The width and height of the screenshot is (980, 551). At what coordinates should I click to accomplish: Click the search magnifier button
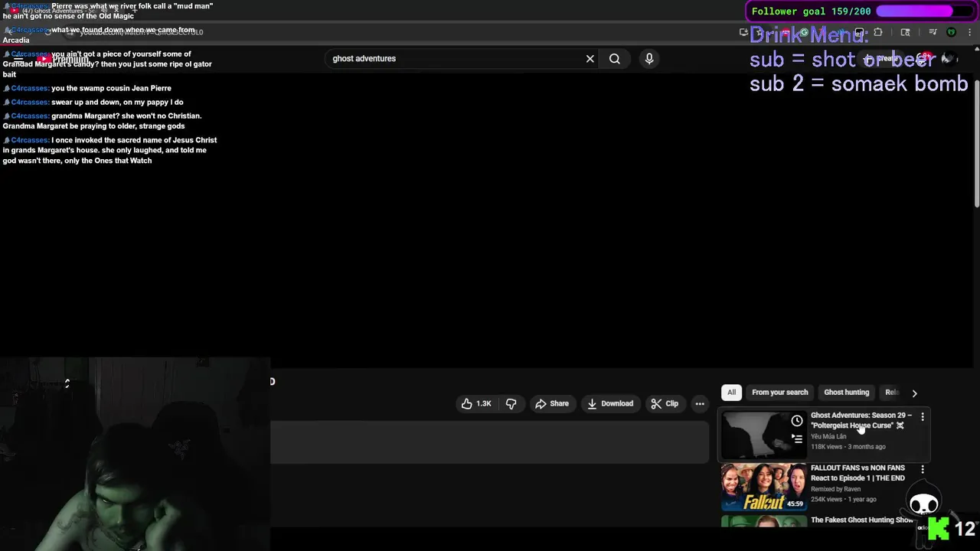pos(614,59)
